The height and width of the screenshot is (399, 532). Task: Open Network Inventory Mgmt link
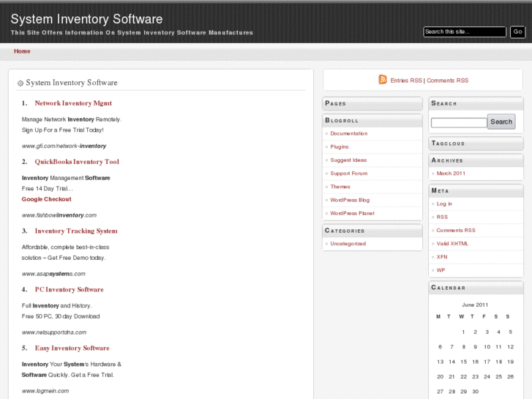(73, 103)
